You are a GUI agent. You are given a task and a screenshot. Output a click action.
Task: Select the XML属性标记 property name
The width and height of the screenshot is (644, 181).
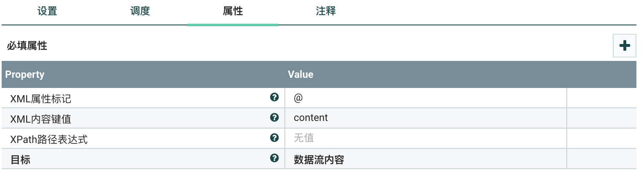[x=41, y=99]
